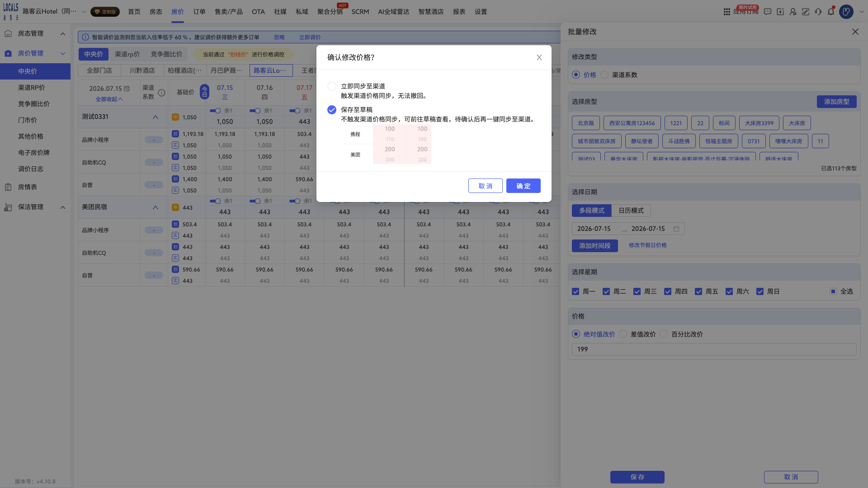Uncheck the 周日 weekday checkbox
Screen dimensions: 868x488
point(760,291)
